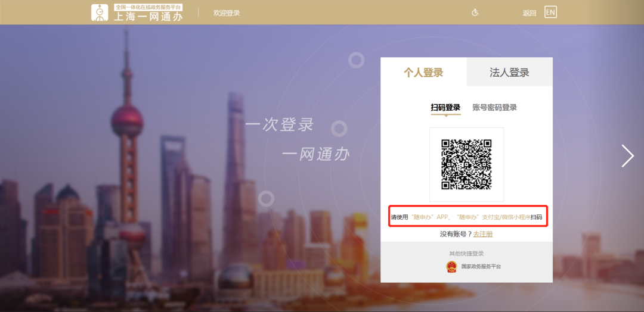Click the 国家政务服务平台 national emblem icon
The height and width of the screenshot is (312, 644).
click(x=451, y=267)
